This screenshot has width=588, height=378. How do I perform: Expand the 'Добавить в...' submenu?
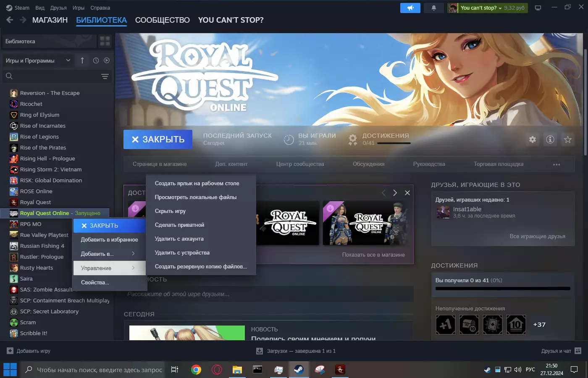click(x=109, y=254)
